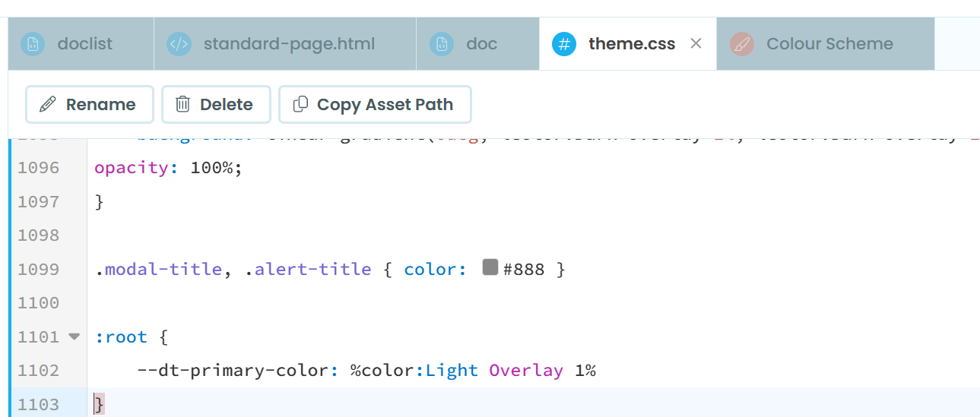Click the Colour Scheme brush icon
This screenshot has width=980, height=417.
[x=741, y=44]
